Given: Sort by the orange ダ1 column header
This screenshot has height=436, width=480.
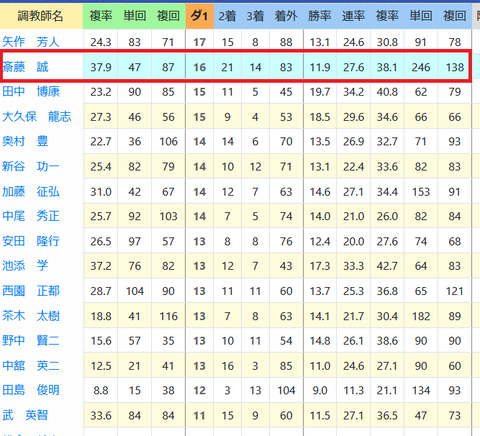Looking at the screenshot, I should tap(199, 16).
